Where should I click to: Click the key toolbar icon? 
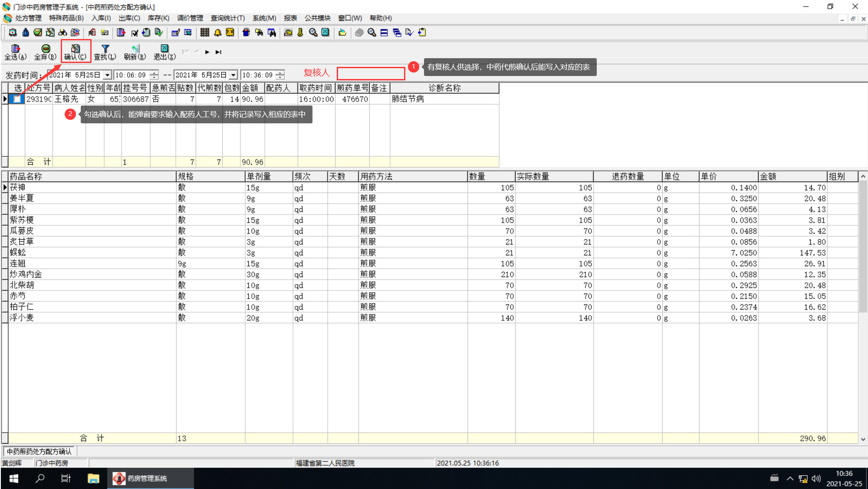click(300, 33)
